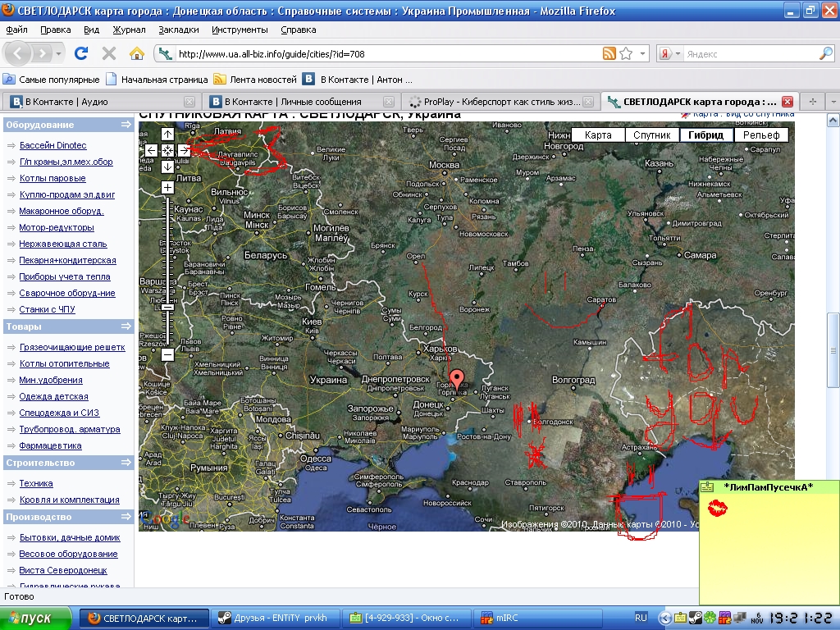The width and height of the screenshot is (840, 630).
Task: Switch to Друзья - ENTiTY Steam taskbar window
Action: [x=276, y=618]
